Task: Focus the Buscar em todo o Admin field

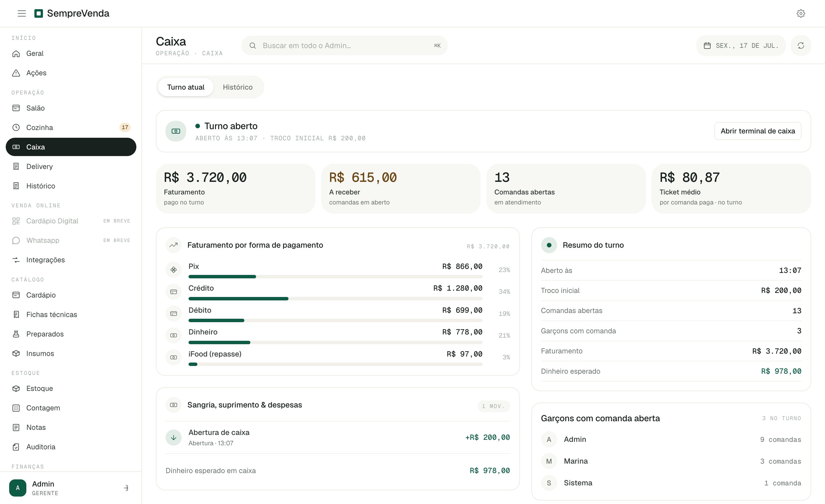Action: click(x=344, y=46)
